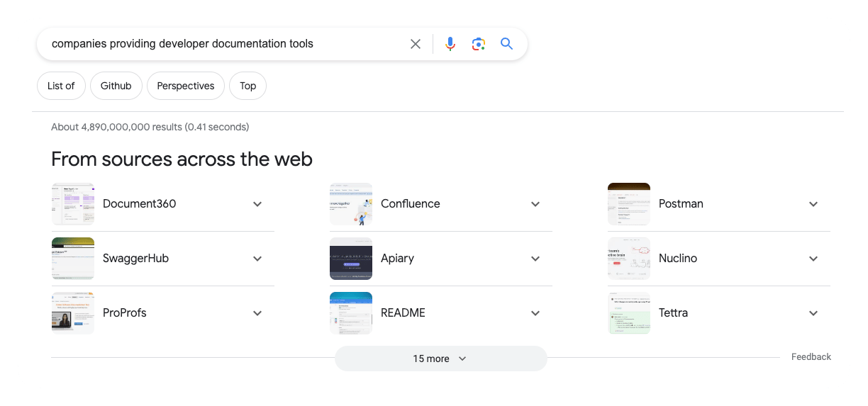
Task: Expand the Nuclino entry chevron
Action: click(813, 259)
